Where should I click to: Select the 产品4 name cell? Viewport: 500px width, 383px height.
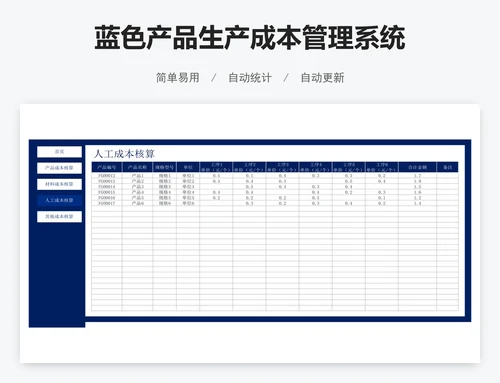pos(137,192)
